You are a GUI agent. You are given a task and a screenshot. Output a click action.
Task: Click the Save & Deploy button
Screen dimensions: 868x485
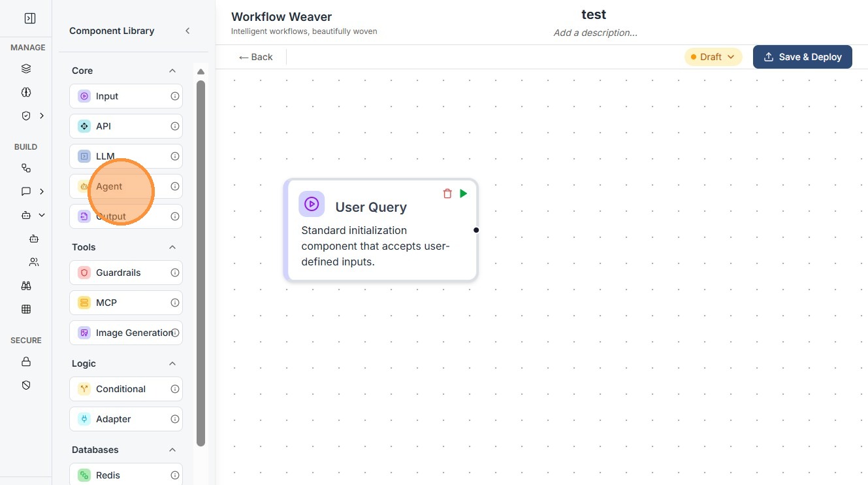tap(802, 57)
